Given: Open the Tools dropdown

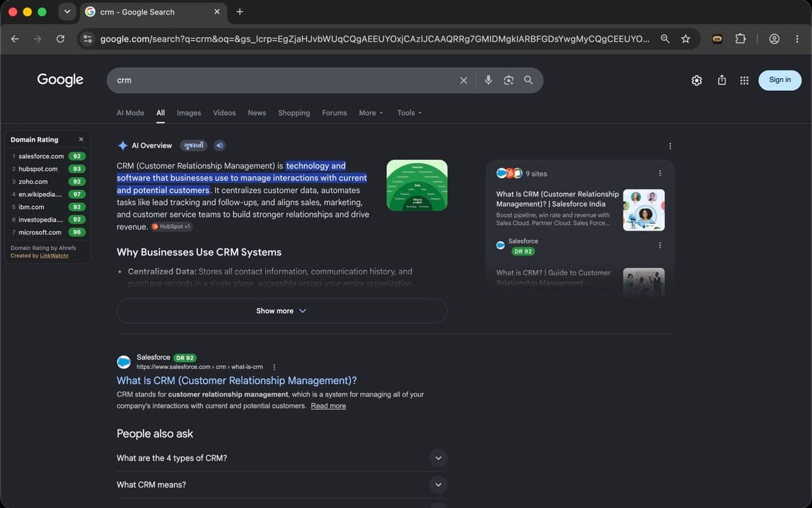Looking at the screenshot, I should pos(409,113).
